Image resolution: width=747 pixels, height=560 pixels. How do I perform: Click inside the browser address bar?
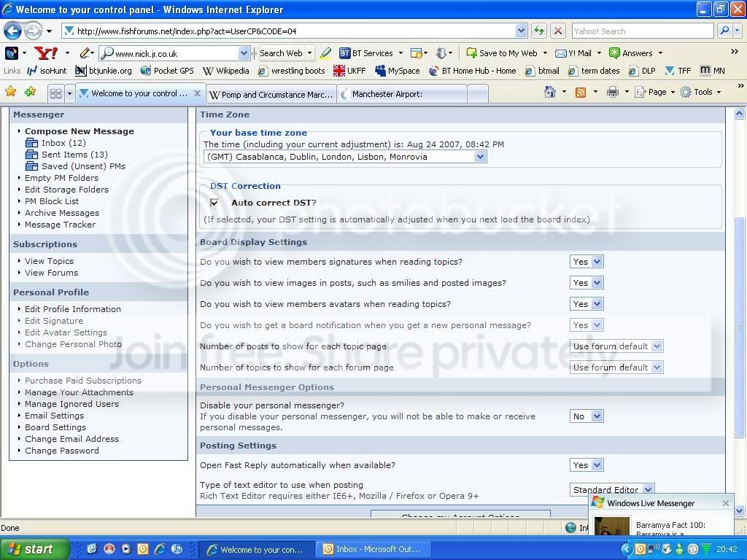292,31
